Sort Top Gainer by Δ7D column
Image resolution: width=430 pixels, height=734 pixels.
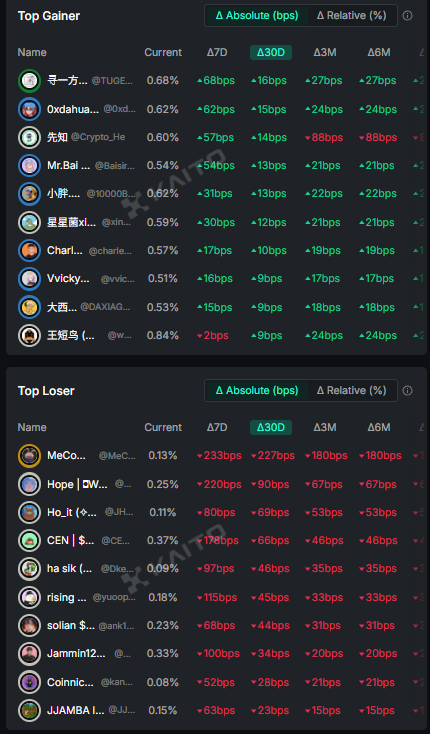[217, 52]
